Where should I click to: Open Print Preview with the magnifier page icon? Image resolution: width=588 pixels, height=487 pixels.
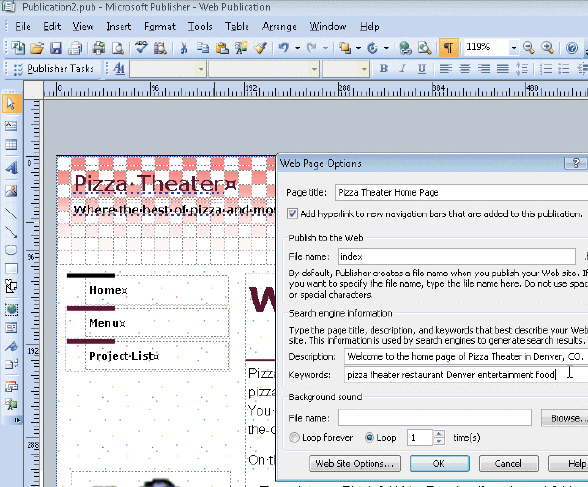click(118, 48)
